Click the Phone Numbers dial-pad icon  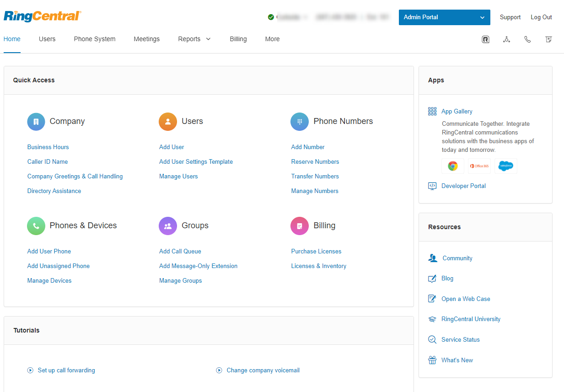tap(300, 122)
